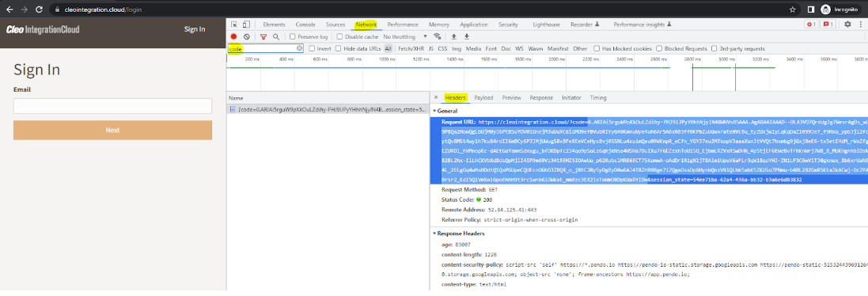Select the All request type filter

388,49
